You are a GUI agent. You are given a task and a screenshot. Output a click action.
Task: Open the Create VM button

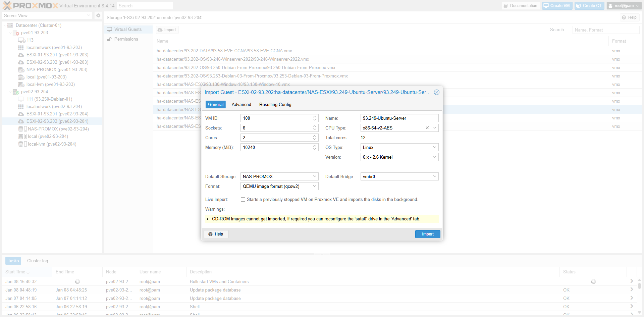coord(557,6)
